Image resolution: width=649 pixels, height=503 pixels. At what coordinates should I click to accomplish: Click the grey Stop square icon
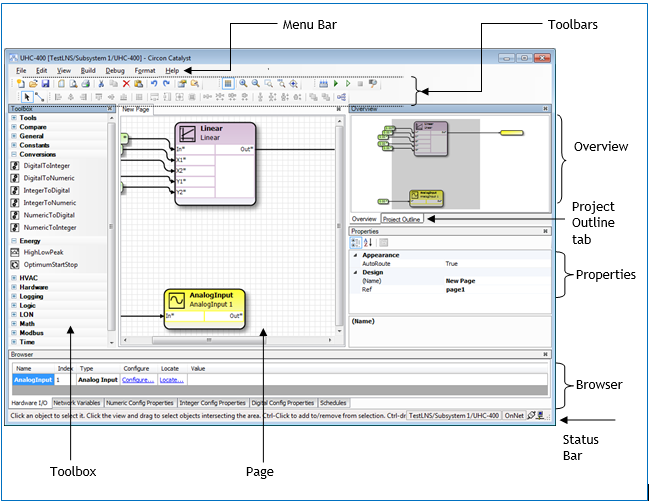coord(360,84)
